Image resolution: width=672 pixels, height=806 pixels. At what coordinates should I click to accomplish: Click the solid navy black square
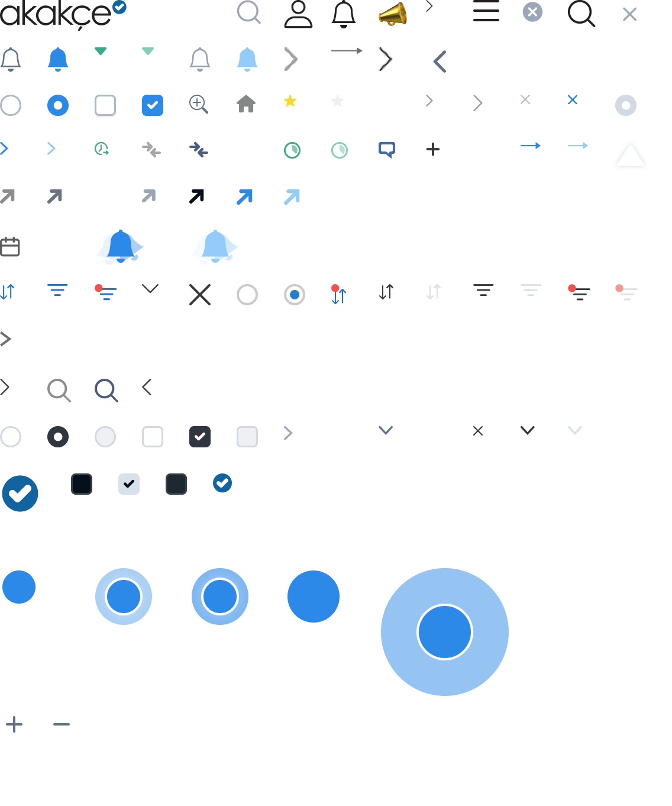(82, 484)
